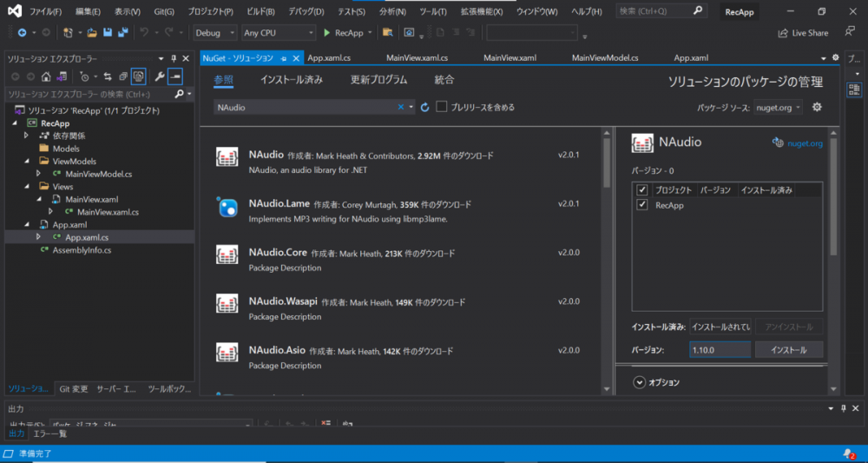This screenshot has height=463, width=868.
Task: Open properties with the wrench icon
Action: pyautogui.click(x=160, y=76)
